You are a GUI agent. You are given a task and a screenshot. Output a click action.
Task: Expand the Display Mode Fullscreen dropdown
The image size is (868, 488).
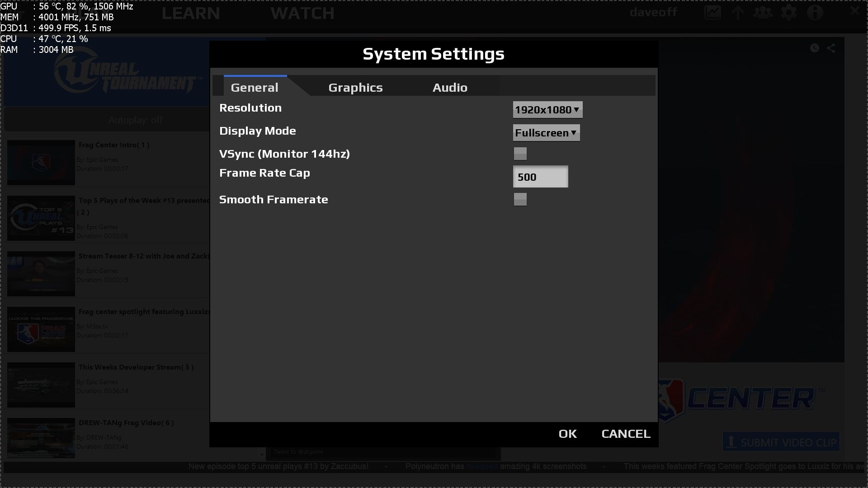(546, 133)
